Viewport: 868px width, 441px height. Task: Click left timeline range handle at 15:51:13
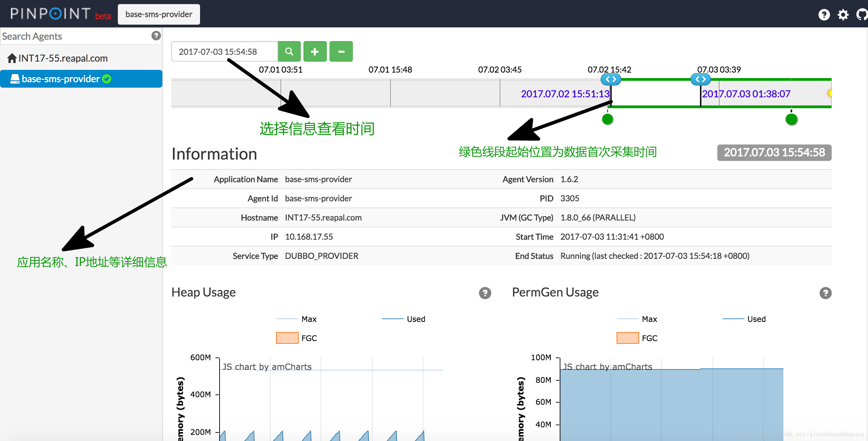[611, 79]
